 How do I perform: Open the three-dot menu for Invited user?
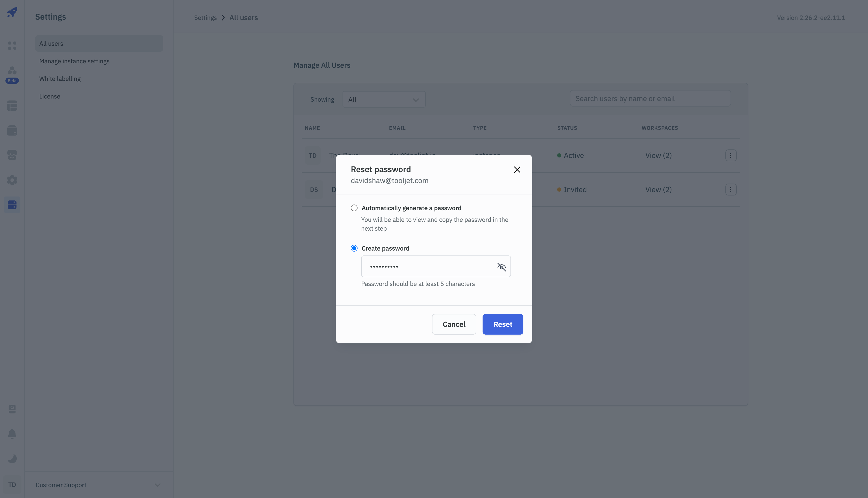coord(731,190)
